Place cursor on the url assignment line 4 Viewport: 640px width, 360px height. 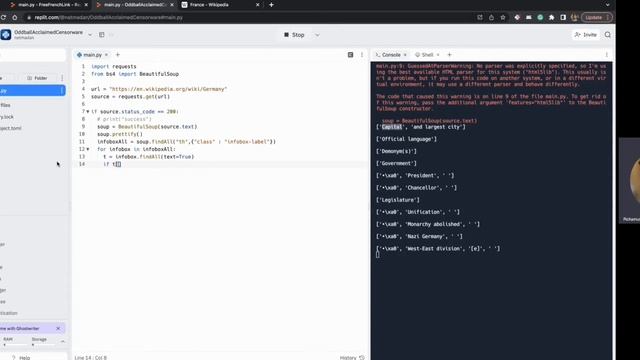click(159, 89)
